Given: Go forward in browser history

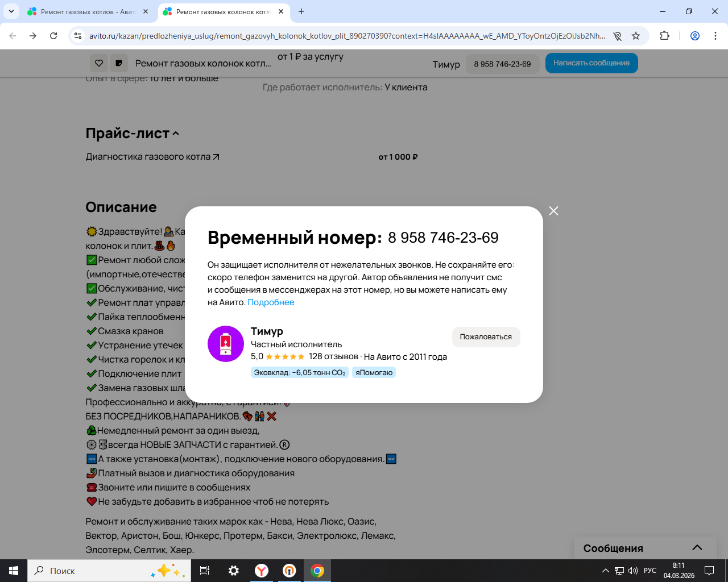Looking at the screenshot, I should 33,36.
